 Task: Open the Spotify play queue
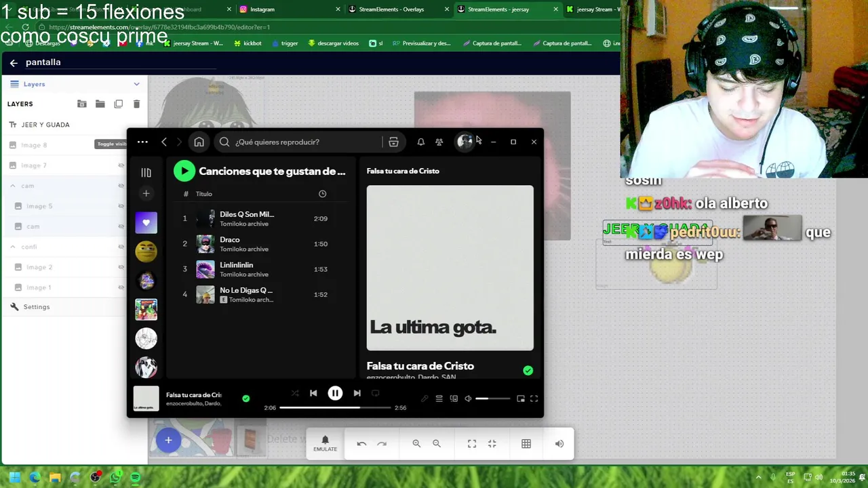[439, 399]
